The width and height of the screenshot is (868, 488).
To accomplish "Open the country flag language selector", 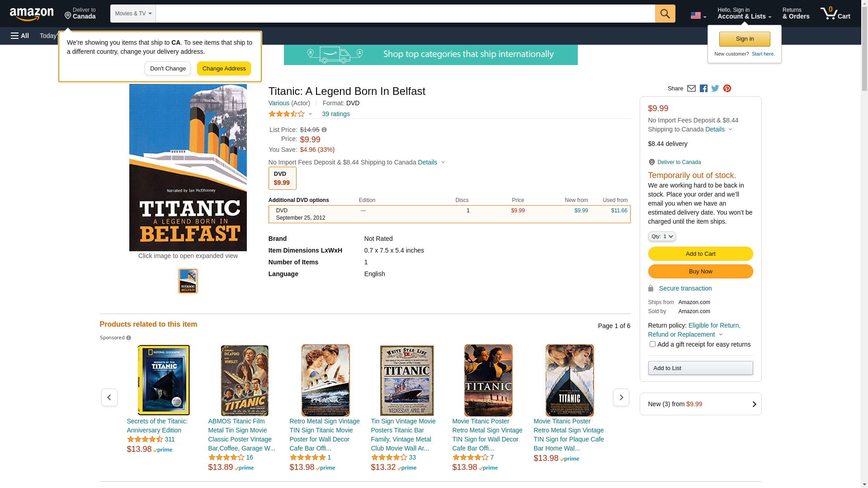I will (x=698, y=15).
